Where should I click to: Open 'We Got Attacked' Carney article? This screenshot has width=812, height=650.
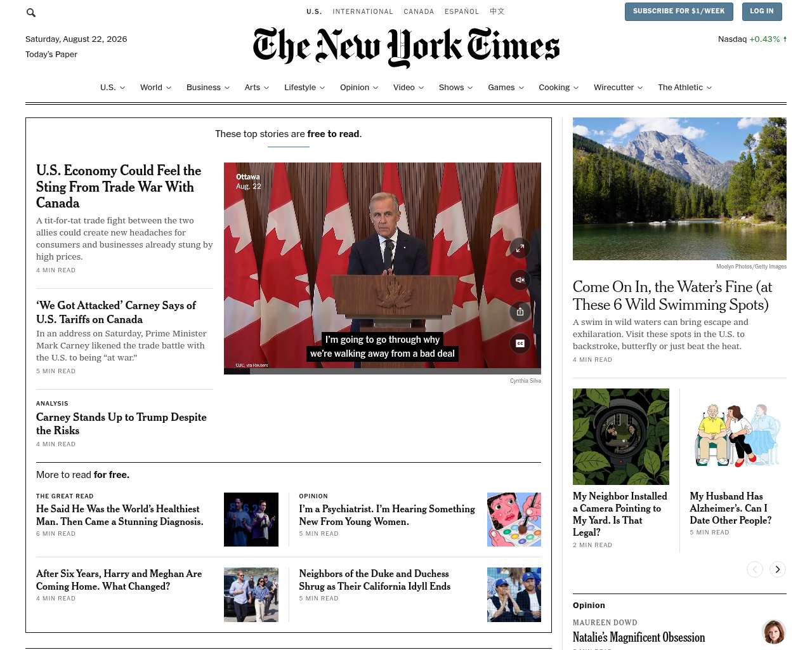116,312
